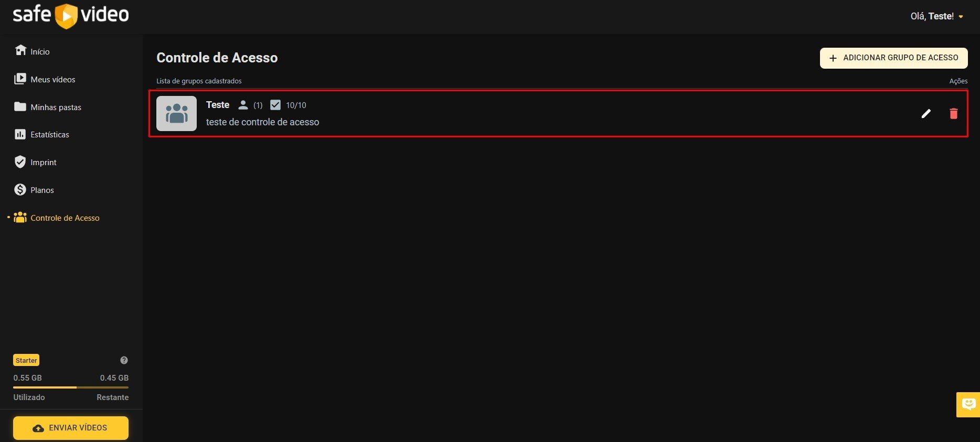Click the Starter plan badge
This screenshot has height=442, width=980.
click(26, 360)
